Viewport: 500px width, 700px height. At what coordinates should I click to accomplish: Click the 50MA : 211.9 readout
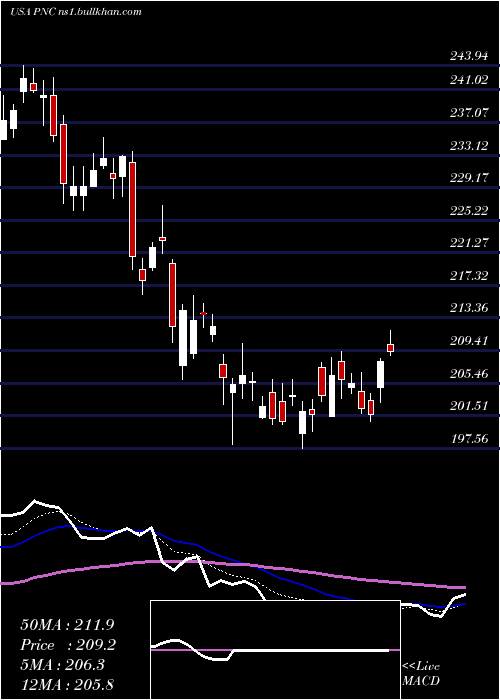pos(68,625)
